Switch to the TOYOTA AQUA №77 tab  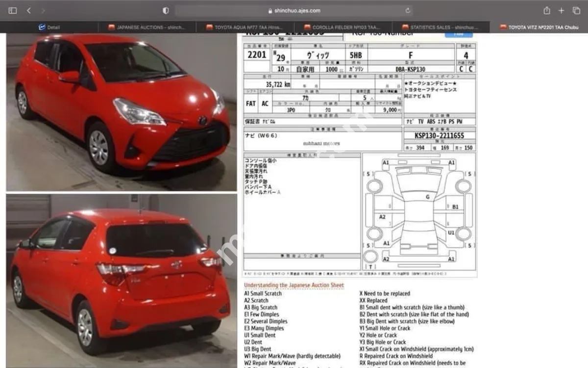[245, 27]
